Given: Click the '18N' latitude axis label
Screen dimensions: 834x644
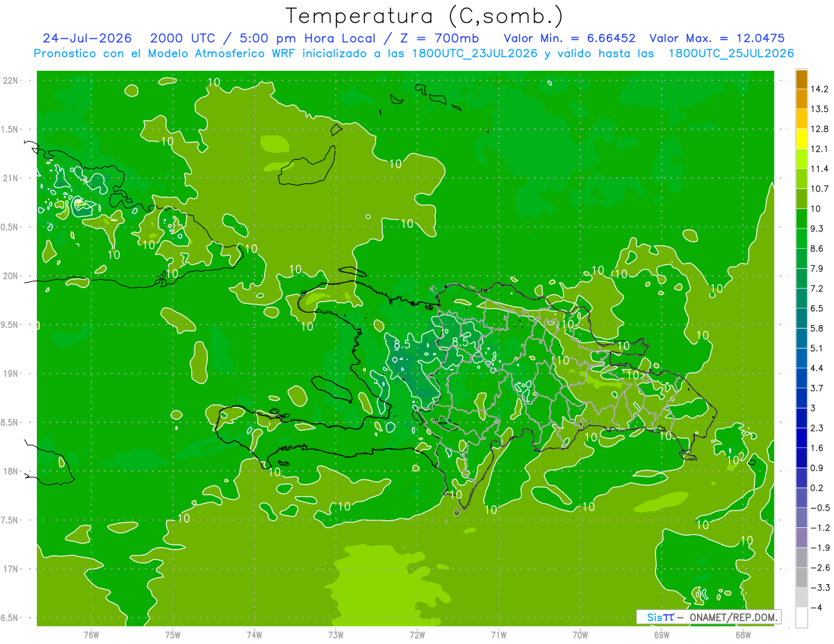Looking at the screenshot, I should [11, 472].
